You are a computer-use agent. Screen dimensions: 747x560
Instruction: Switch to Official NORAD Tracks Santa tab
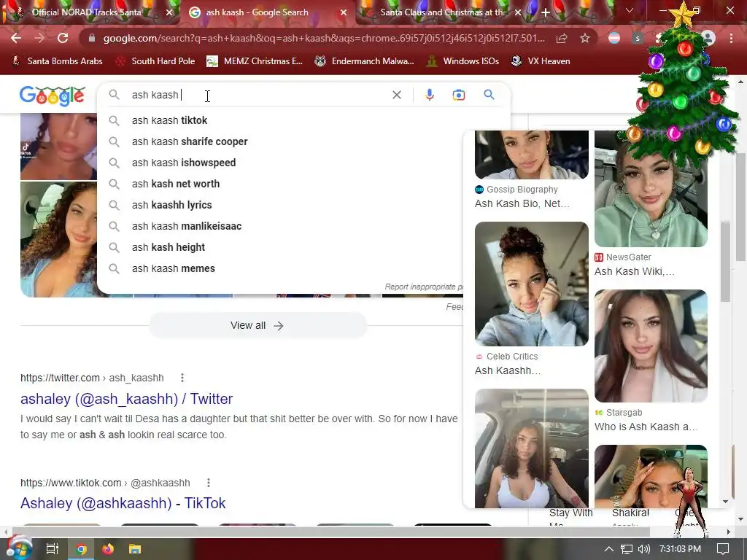click(87, 12)
